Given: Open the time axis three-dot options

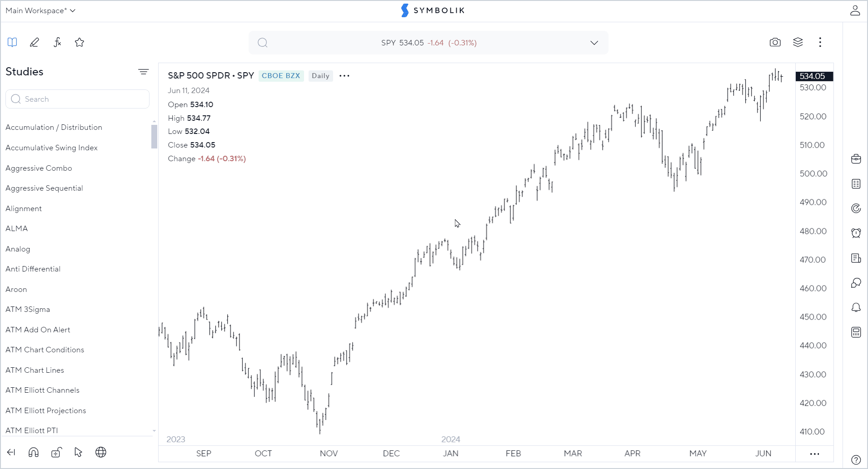Looking at the screenshot, I should [815, 454].
